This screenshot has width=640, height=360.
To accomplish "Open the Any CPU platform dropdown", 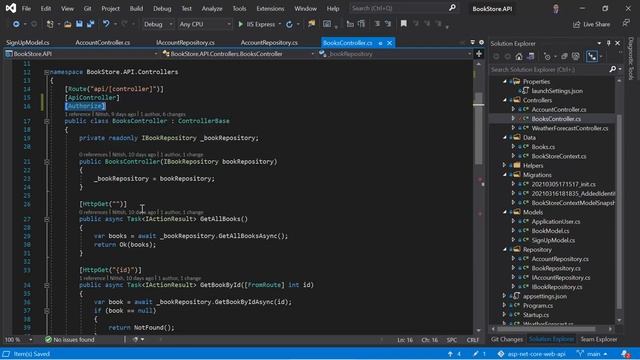I will (205, 24).
